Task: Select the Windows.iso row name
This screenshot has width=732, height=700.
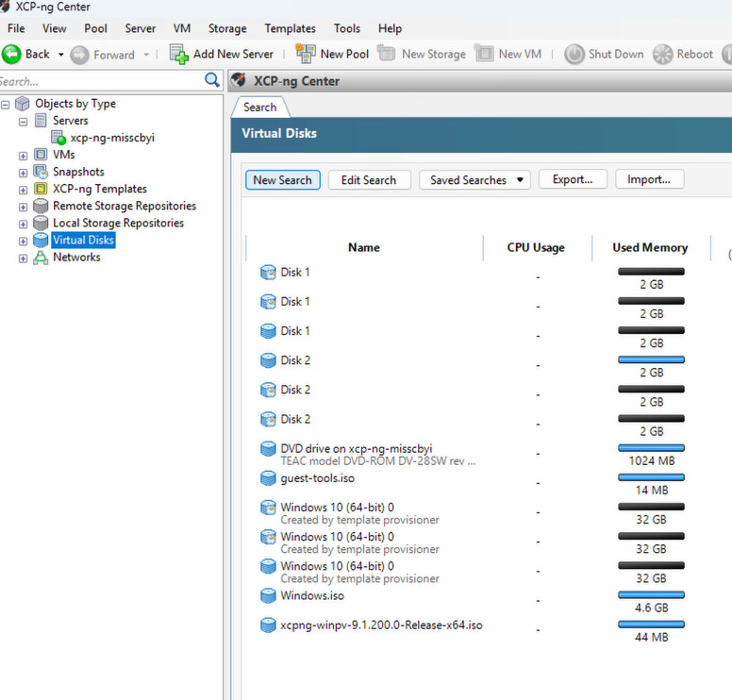Action: point(312,596)
